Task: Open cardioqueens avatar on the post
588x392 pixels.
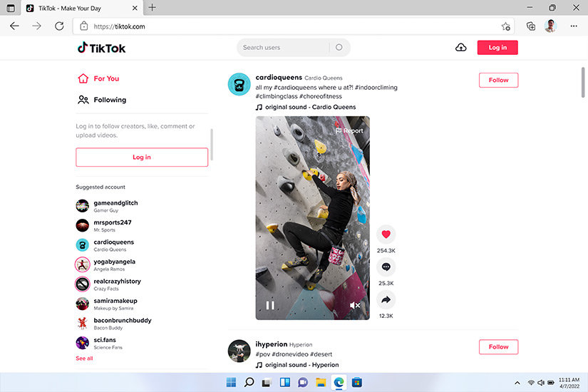Action: coord(239,84)
